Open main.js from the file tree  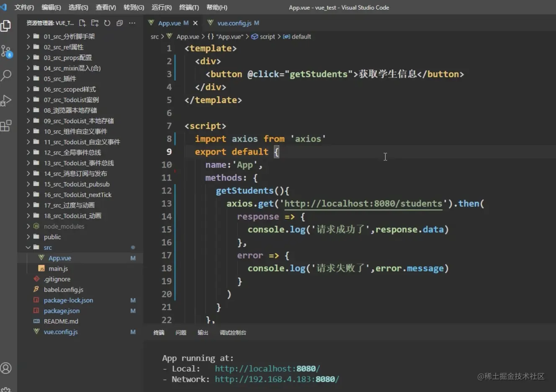click(x=58, y=268)
